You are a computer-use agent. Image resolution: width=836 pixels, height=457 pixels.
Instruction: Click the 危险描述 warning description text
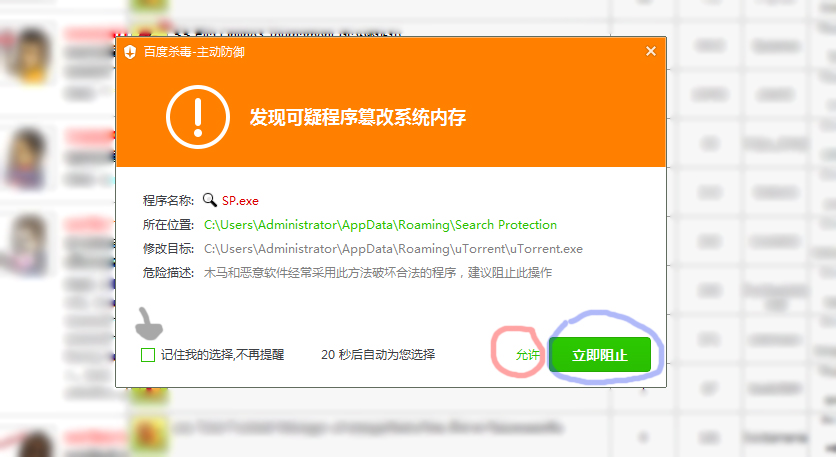[377, 273]
